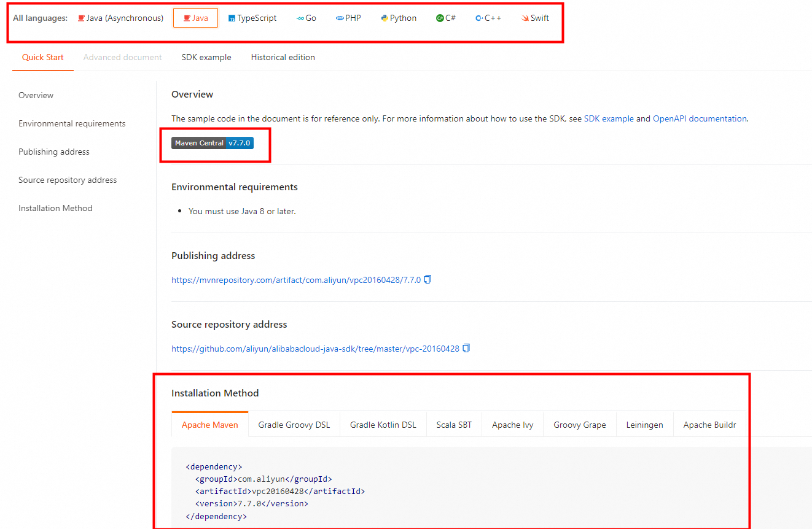Select the Groovy Grape tab
Screen dimensions: 812x529
click(x=580, y=425)
